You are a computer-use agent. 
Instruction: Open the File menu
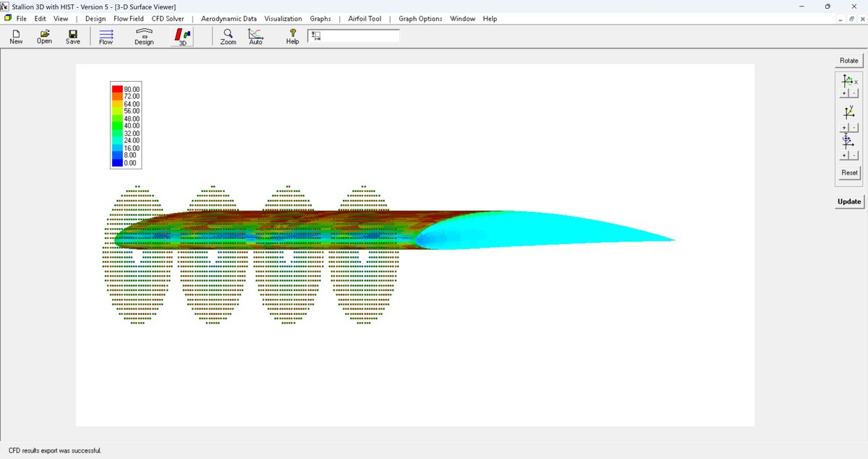[x=21, y=19]
